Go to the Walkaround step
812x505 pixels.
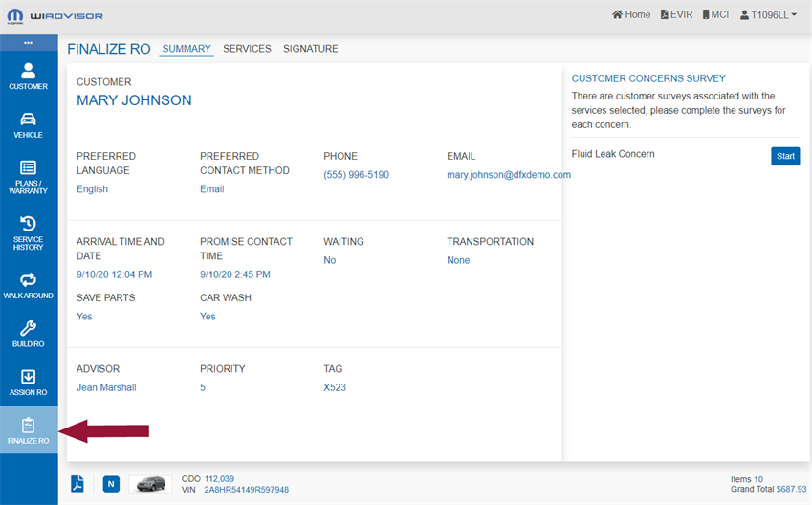(x=29, y=285)
